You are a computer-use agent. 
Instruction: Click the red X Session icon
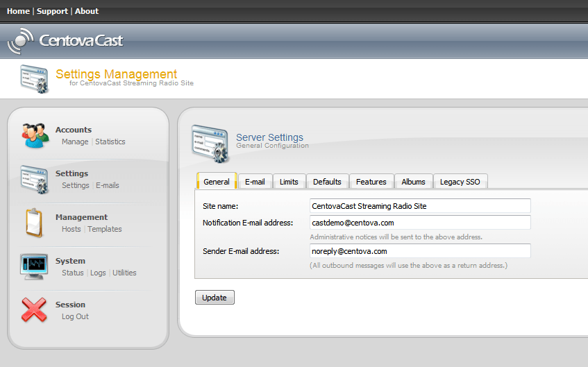(34, 310)
